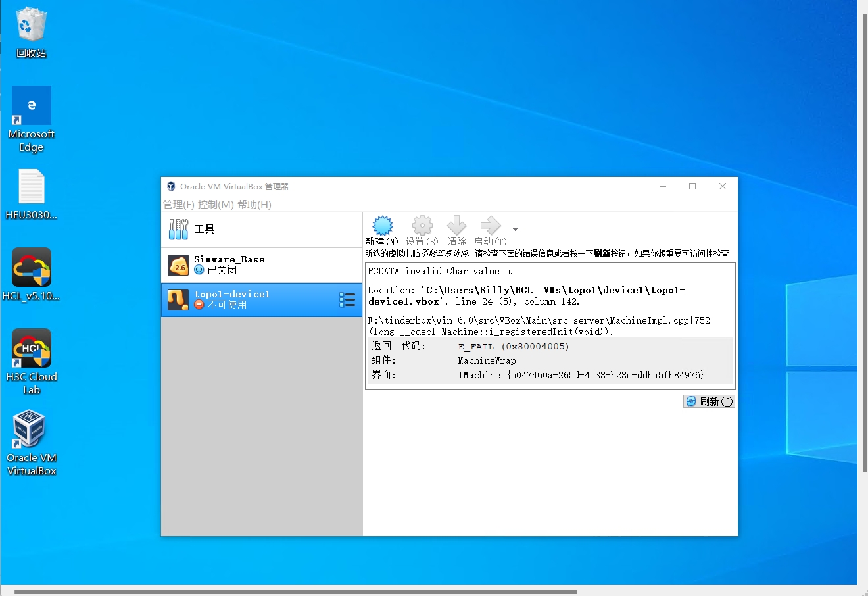This screenshot has width=868, height=596.
Task: Click the 已关闭 power state icon
Action: [x=199, y=270]
